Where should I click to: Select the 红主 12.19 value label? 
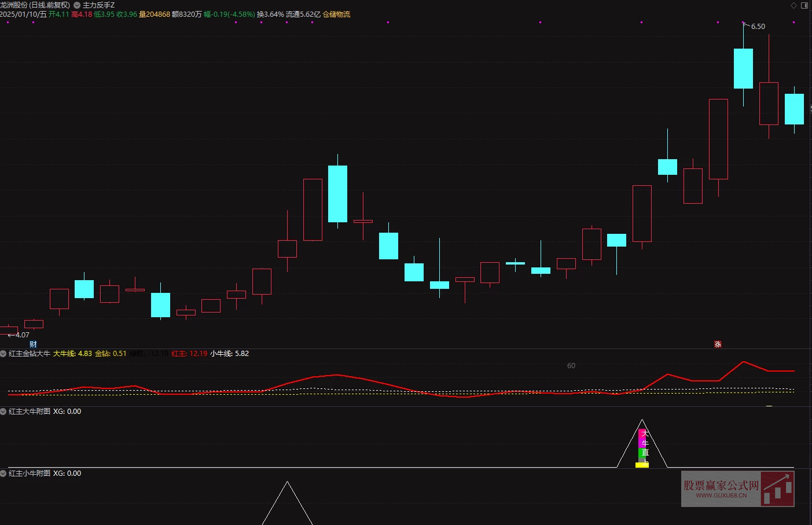click(189, 354)
